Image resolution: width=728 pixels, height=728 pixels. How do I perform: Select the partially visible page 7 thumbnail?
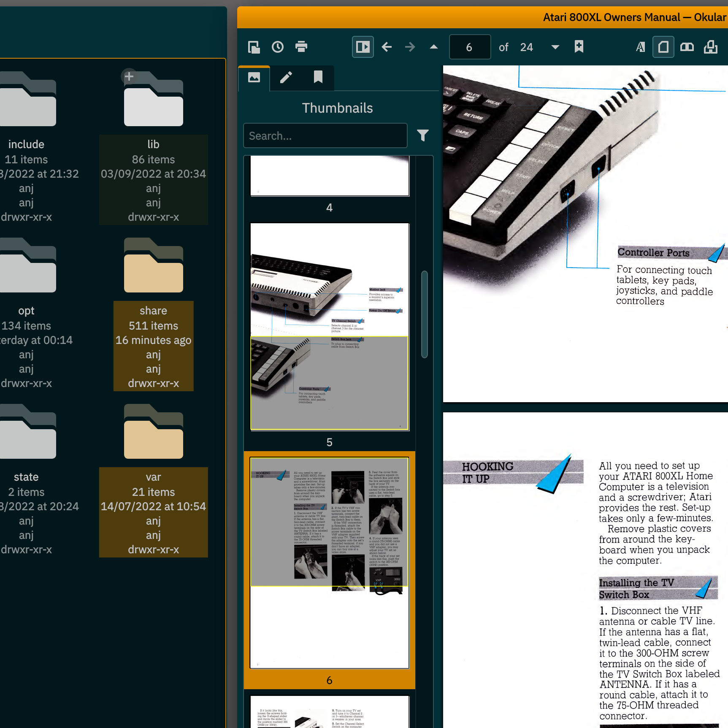[x=330, y=712]
